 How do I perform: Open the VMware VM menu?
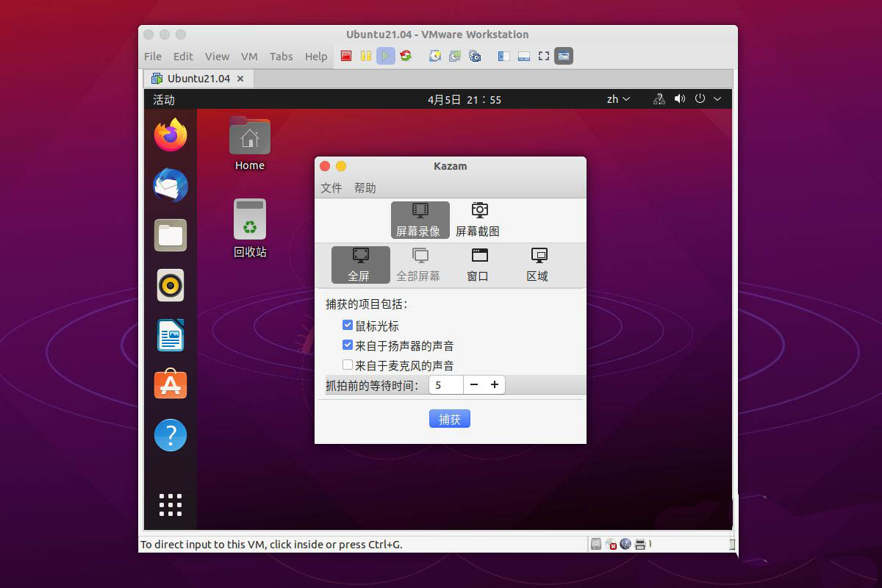(249, 57)
